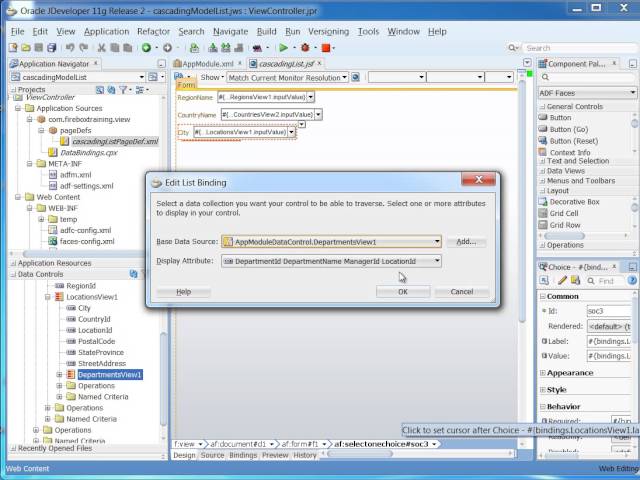Click the Property Inspector pencil edit icon

[562, 280]
